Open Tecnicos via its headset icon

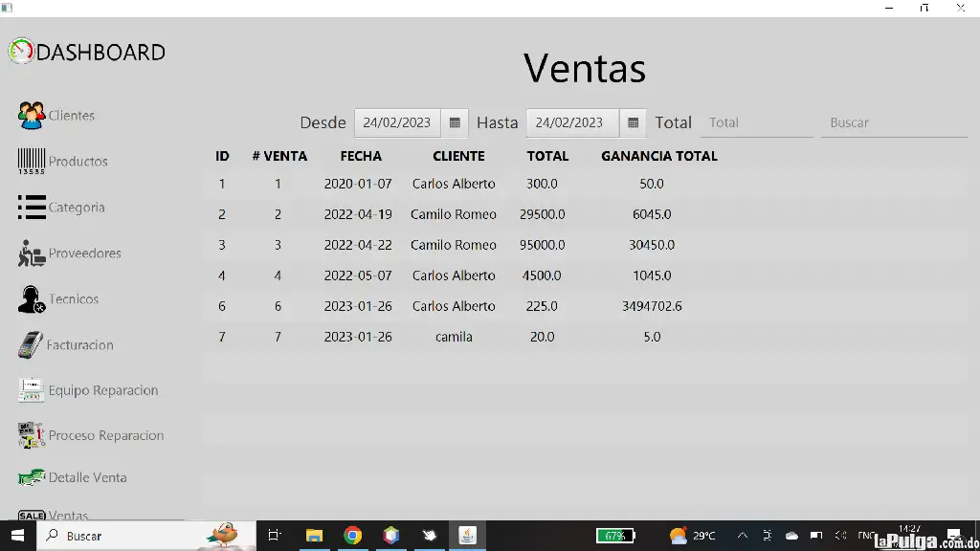(32, 299)
